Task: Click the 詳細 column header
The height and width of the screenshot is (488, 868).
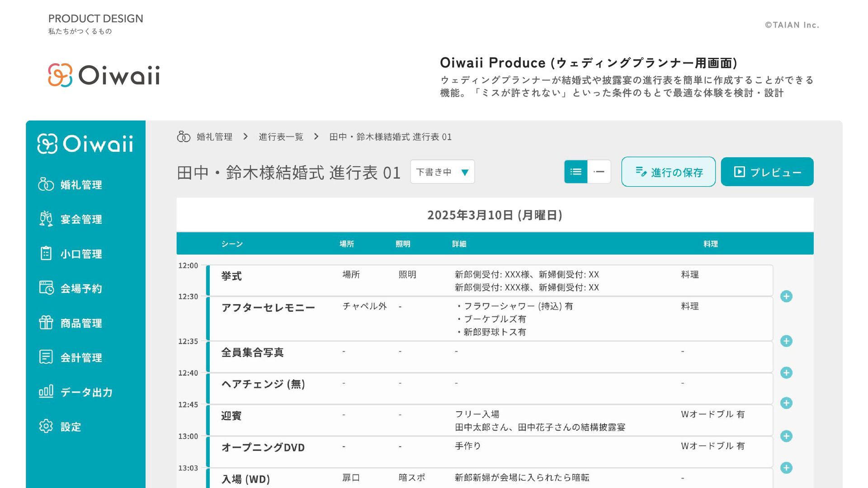Action: pyautogui.click(x=459, y=244)
